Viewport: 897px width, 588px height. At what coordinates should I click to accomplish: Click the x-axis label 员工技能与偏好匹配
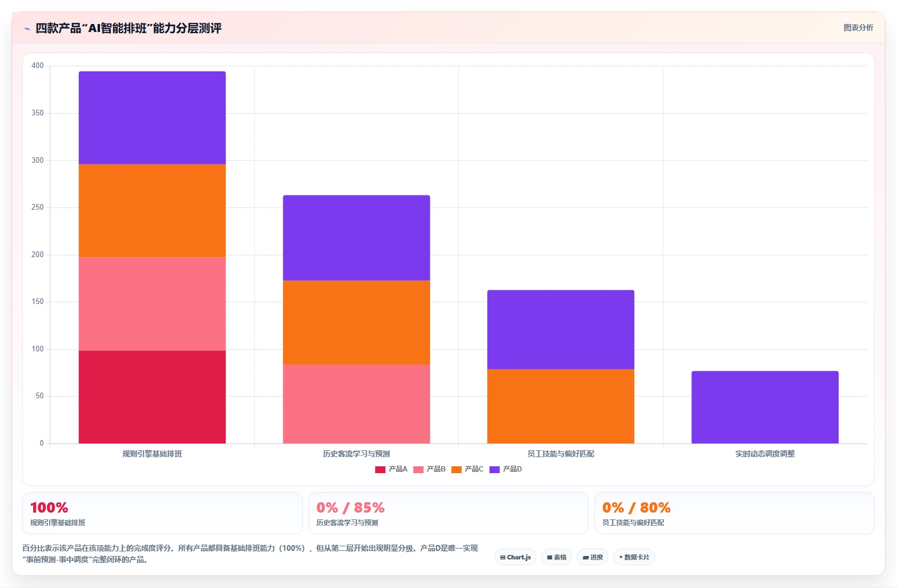[x=560, y=454]
